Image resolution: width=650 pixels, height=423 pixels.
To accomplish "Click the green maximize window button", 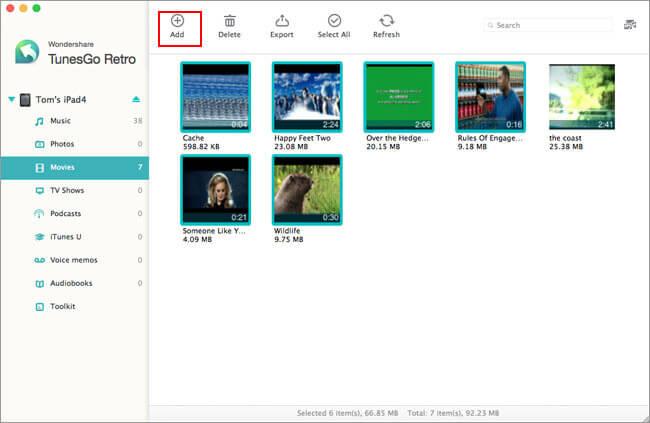I will point(36,8).
